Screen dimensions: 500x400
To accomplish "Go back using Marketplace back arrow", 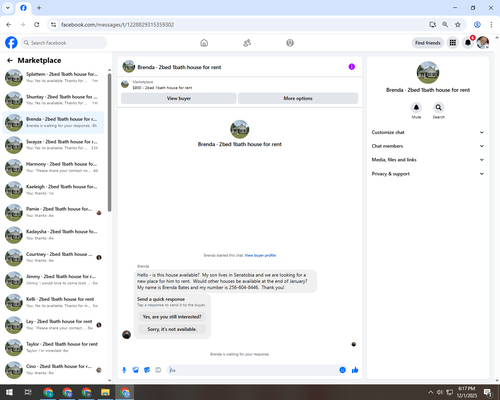I will [x=10, y=60].
